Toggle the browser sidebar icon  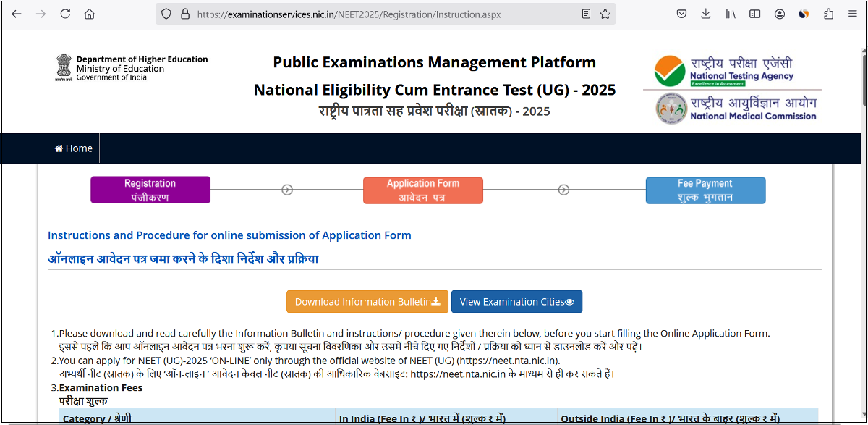pos(754,14)
